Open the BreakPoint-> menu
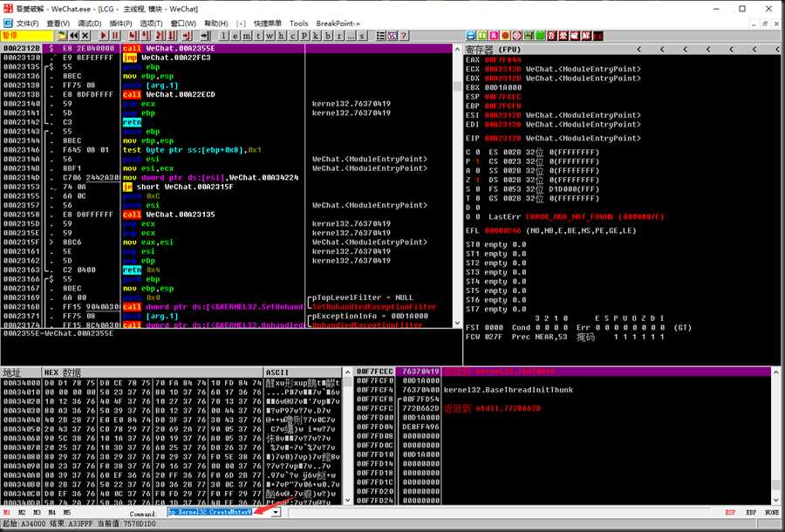Image resolution: width=785 pixels, height=532 pixels. pyautogui.click(x=338, y=23)
